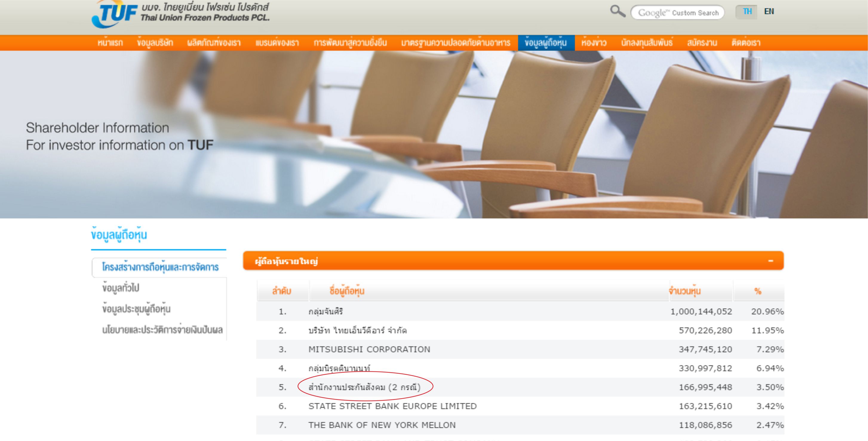
Task: Switch language to TH
Action: (x=747, y=12)
